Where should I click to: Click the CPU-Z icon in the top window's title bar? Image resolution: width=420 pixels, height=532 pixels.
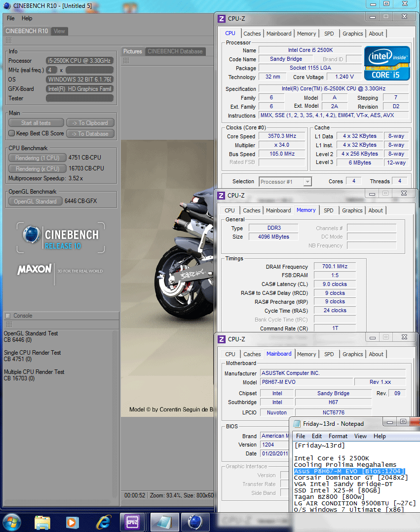click(x=222, y=19)
